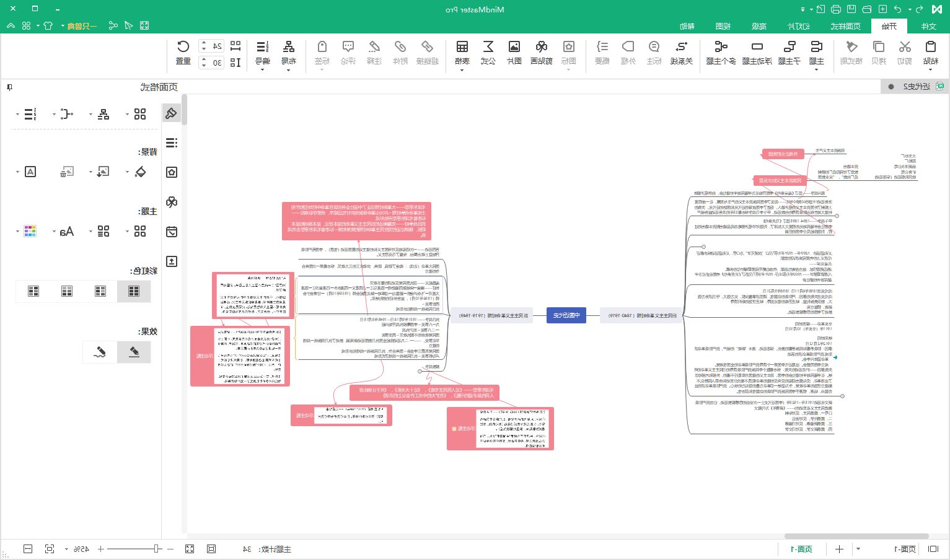Select the second rainbow color option beside the highlighted one
Image resolution: width=950 pixels, height=560 pixels.
coord(100,291)
